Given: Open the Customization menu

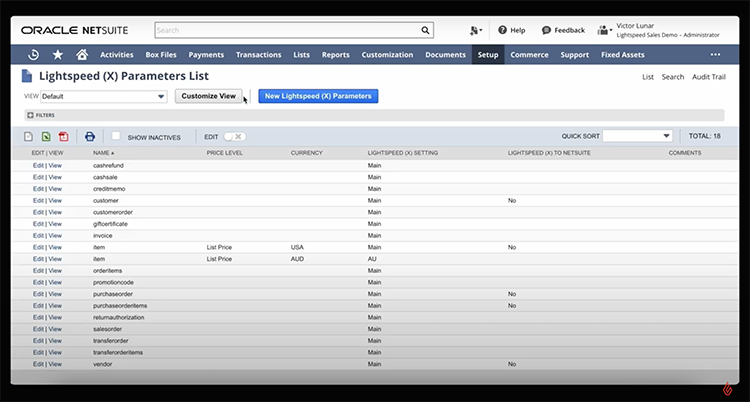Looking at the screenshot, I should 386,55.
